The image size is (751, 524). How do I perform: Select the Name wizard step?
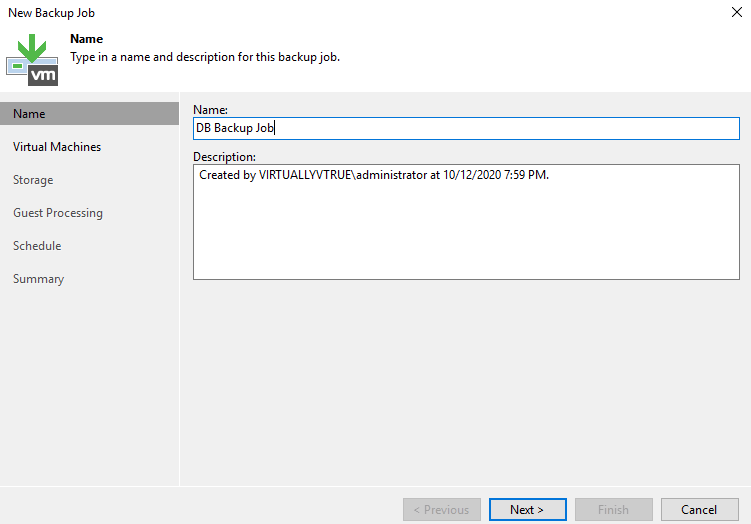click(89, 114)
